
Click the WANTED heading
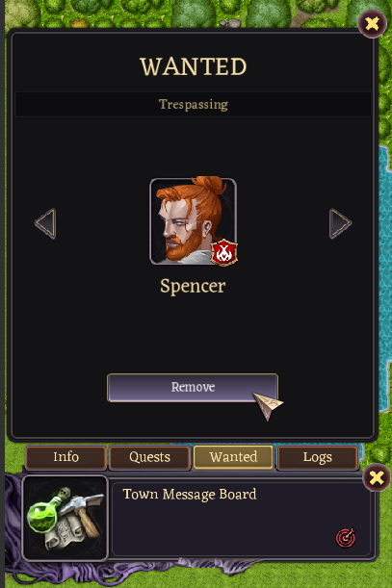tap(193, 66)
